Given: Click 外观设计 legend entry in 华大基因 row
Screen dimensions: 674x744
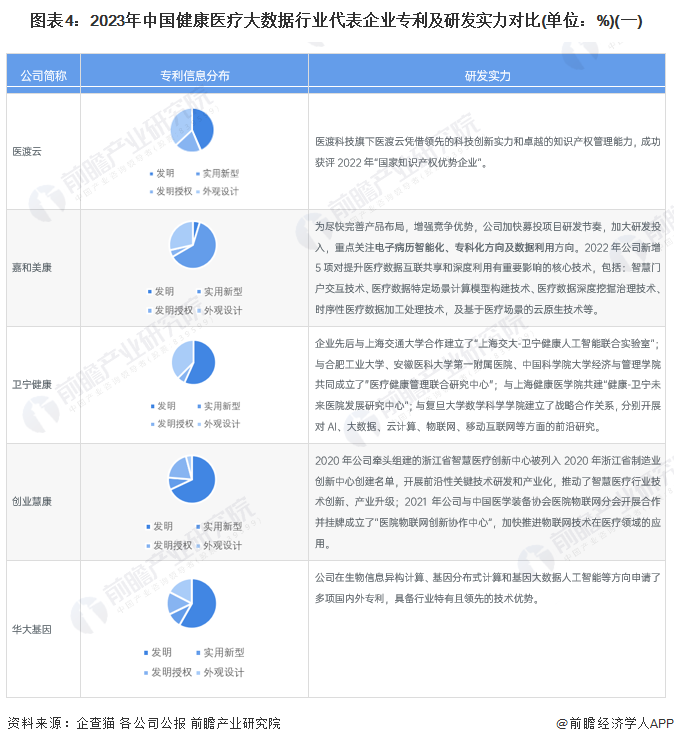Looking at the screenshot, I should [220, 672].
